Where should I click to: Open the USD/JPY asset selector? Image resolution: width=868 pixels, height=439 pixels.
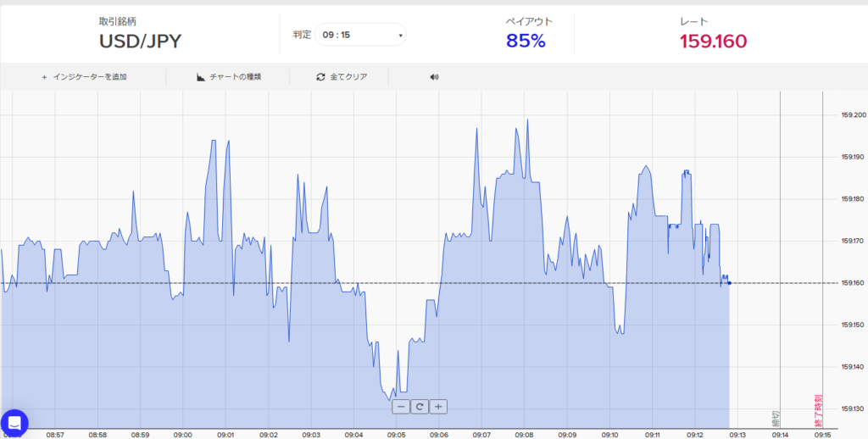click(140, 41)
